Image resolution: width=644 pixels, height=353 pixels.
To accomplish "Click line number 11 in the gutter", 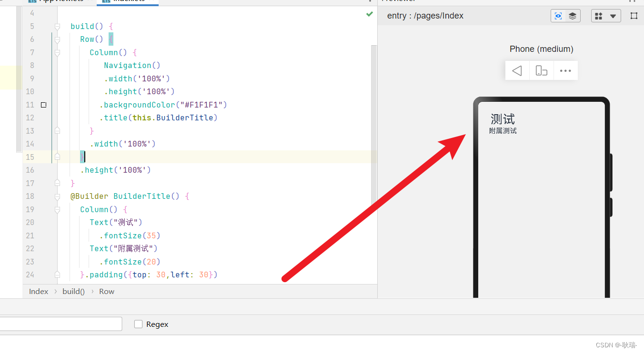I will 30,105.
